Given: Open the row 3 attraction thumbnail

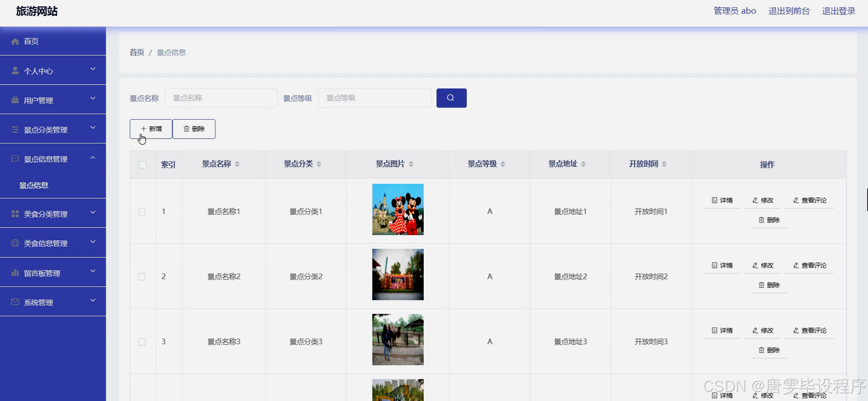Looking at the screenshot, I should point(398,340).
